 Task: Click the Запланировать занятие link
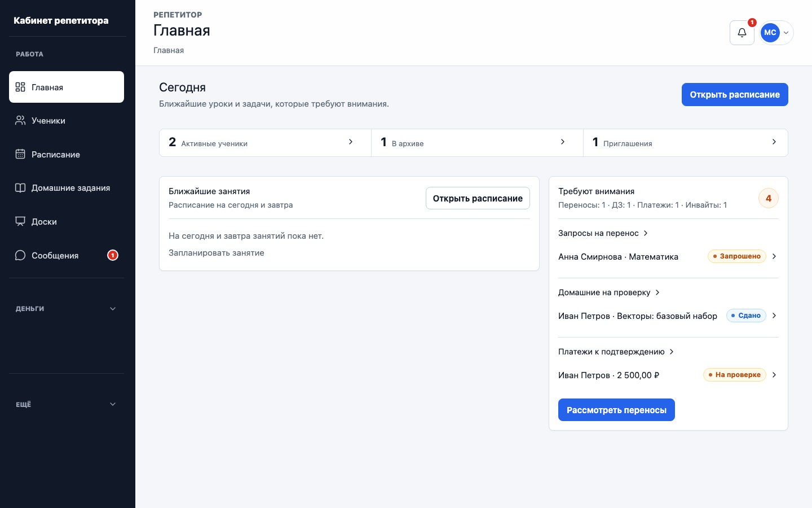click(217, 253)
